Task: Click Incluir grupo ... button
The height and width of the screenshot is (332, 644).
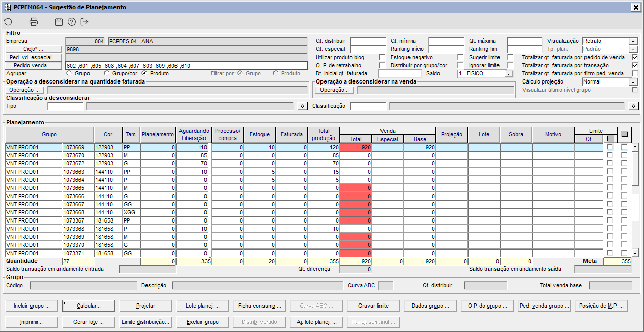Action: [32, 306]
